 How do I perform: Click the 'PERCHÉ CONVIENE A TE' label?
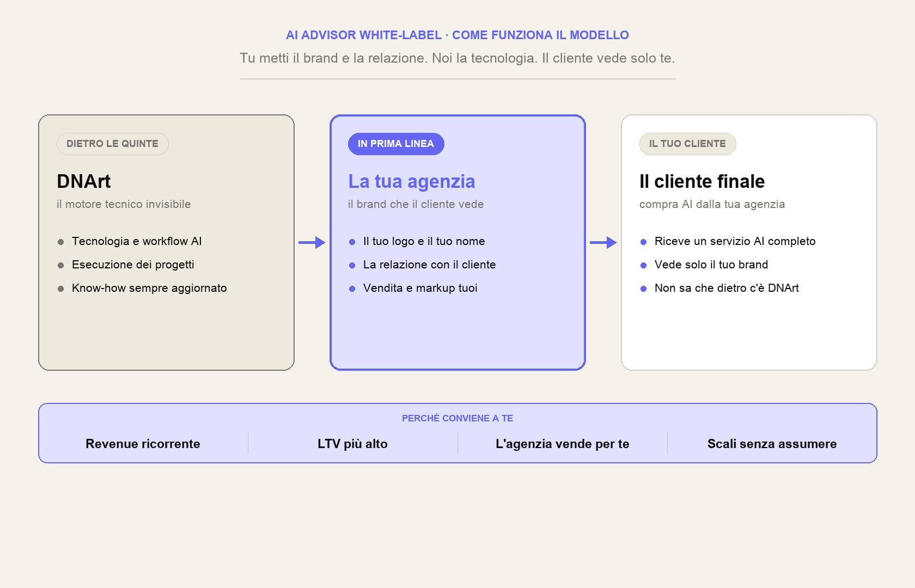coord(457,418)
